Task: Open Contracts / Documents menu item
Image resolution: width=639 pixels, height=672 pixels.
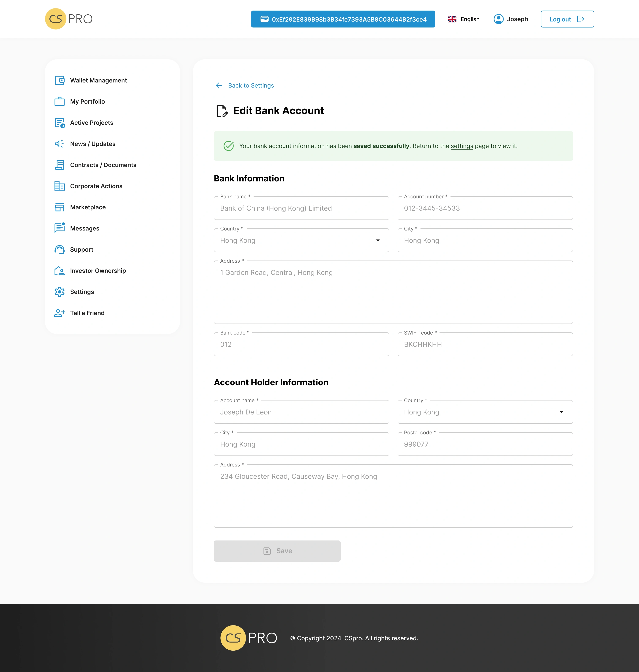Action: (103, 165)
